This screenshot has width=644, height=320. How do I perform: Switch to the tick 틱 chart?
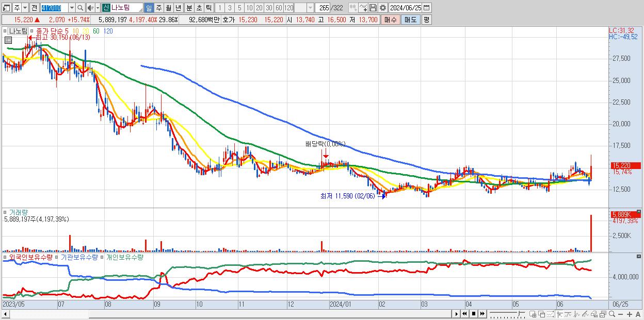pos(208,8)
